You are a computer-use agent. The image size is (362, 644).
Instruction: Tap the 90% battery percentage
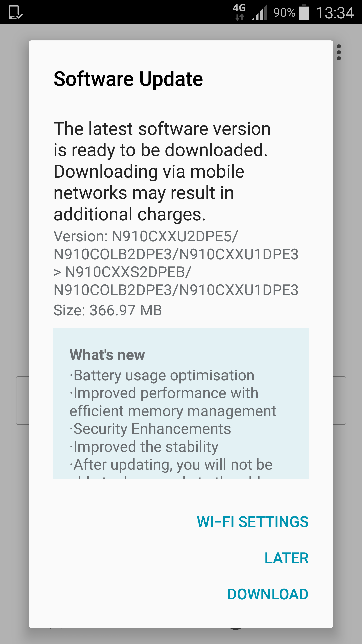click(284, 13)
